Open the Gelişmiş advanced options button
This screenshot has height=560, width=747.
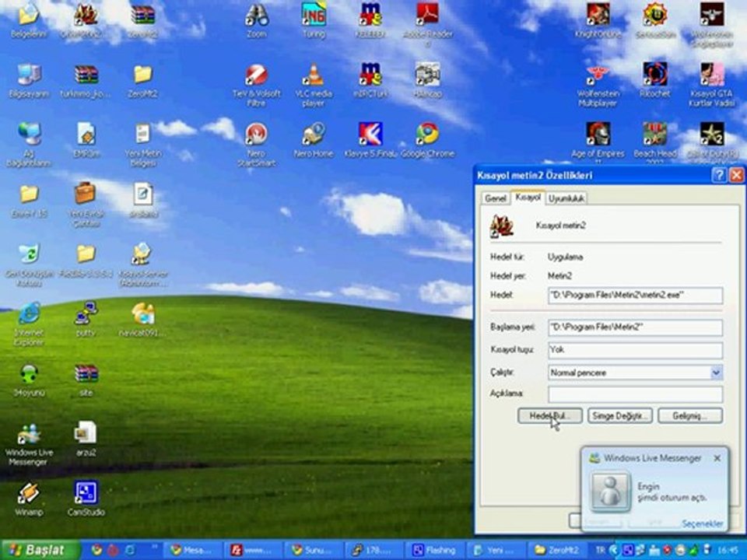(x=690, y=415)
